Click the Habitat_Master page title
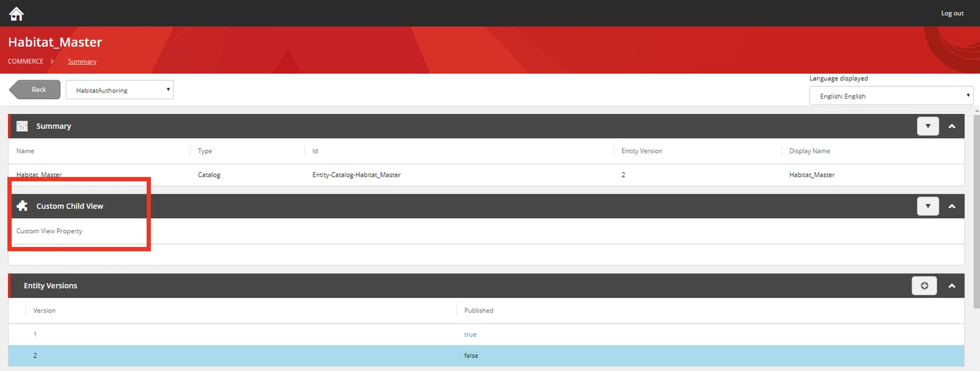Screen dimensions: 980x371 [55, 42]
